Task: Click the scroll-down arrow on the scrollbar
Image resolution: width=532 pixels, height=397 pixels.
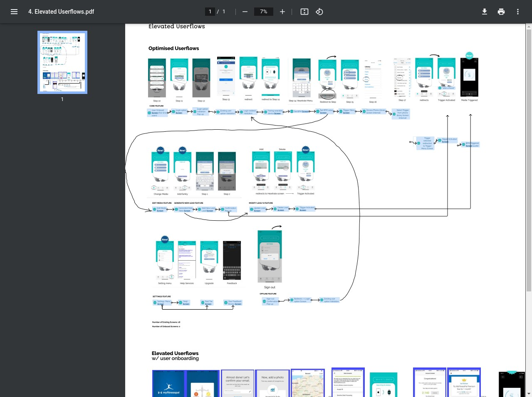Action: click(x=529, y=394)
